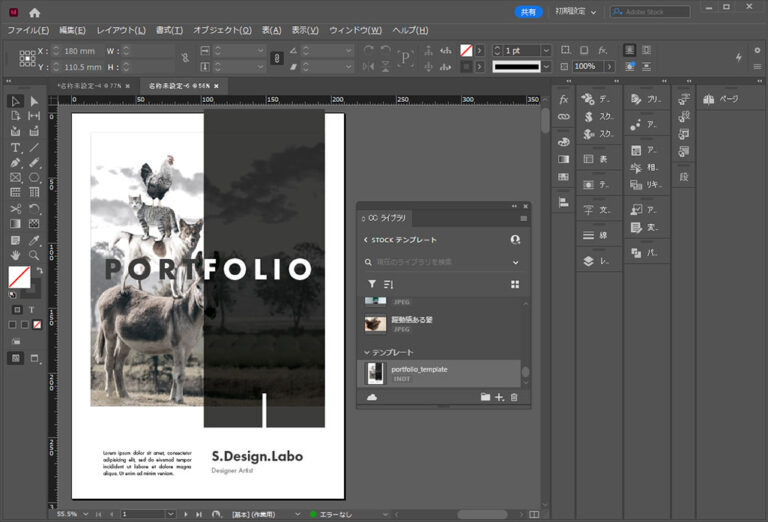Toggle constrain proportions chain link in control bar
Image resolution: width=768 pixels, height=522 pixels.
[277, 59]
